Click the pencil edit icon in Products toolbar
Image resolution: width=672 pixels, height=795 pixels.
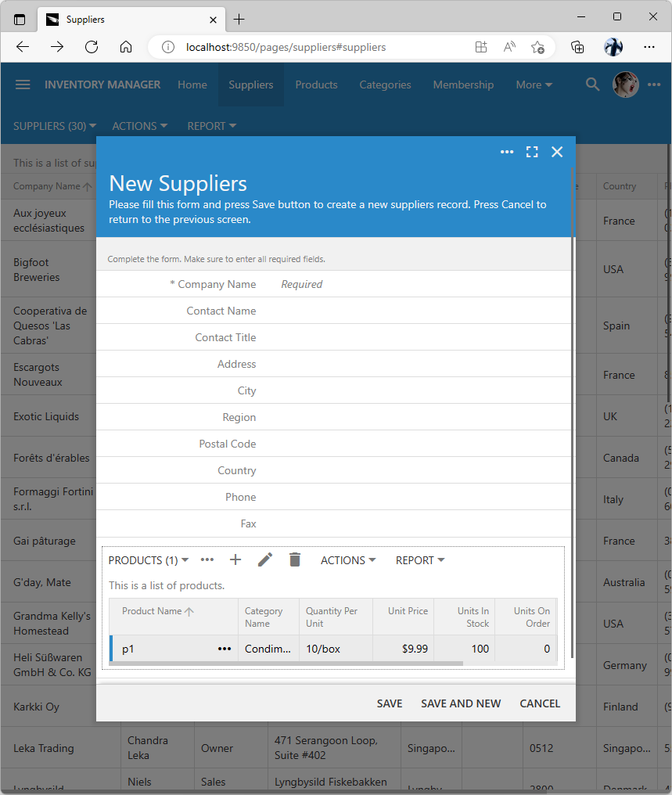tap(265, 560)
